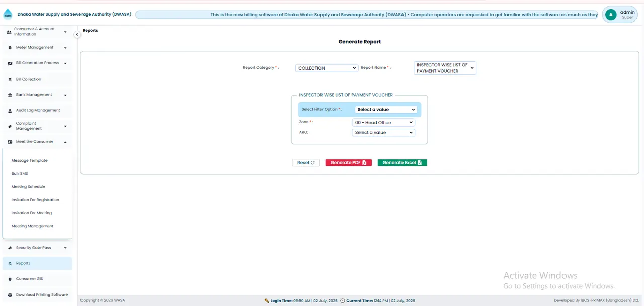
Task: Open Download Printing Software in sidebar
Action: coord(37,295)
